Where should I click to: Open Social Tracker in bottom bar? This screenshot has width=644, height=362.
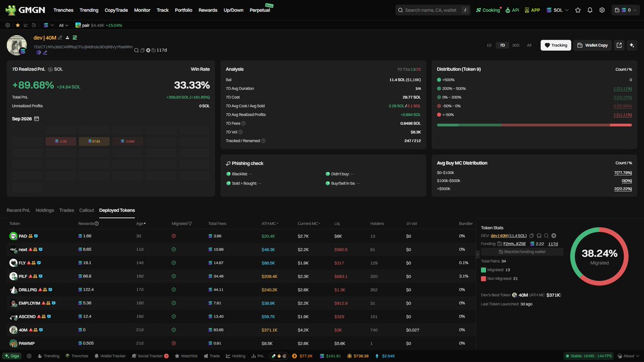[x=150, y=356]
